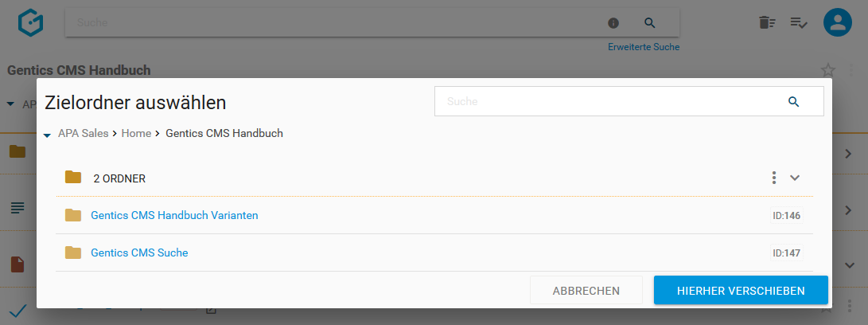Go to Home in dialog breadcrumb
This screenshot has height=325, width=868.
(x=136, y=134)
